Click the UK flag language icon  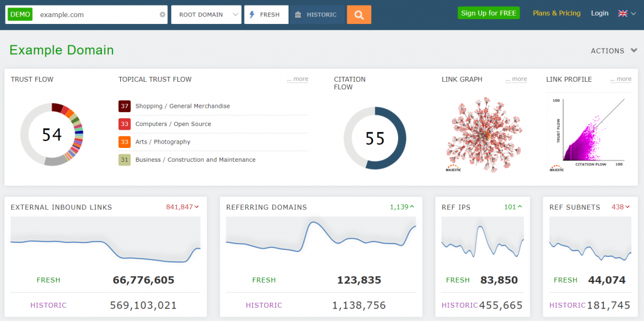click(x=623, y=14)
